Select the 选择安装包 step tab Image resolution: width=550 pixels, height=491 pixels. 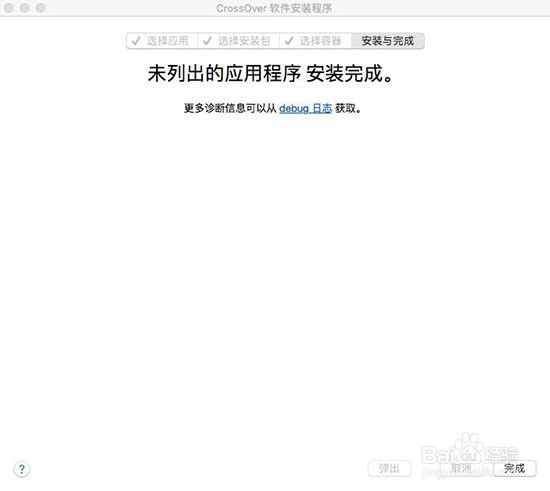239,41
